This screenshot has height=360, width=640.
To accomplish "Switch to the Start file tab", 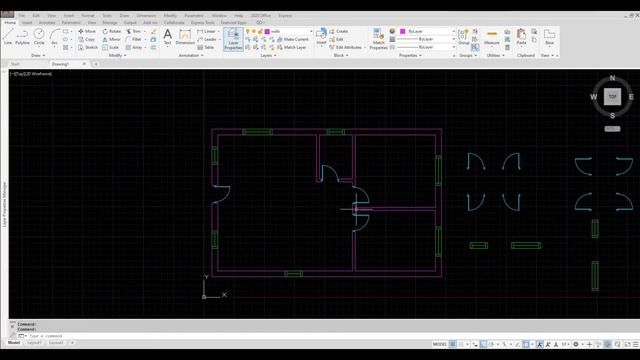I will [x=15, y=64].
